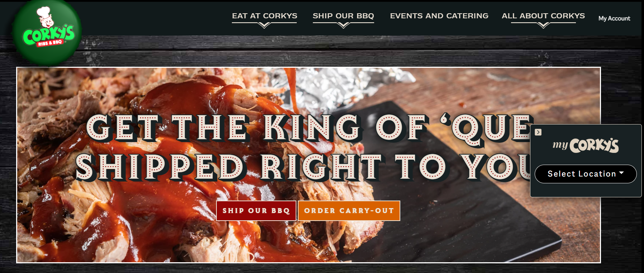This screenshot has width=644, height=273.
Task: Open the My Account link
Action: coord(614,18)
